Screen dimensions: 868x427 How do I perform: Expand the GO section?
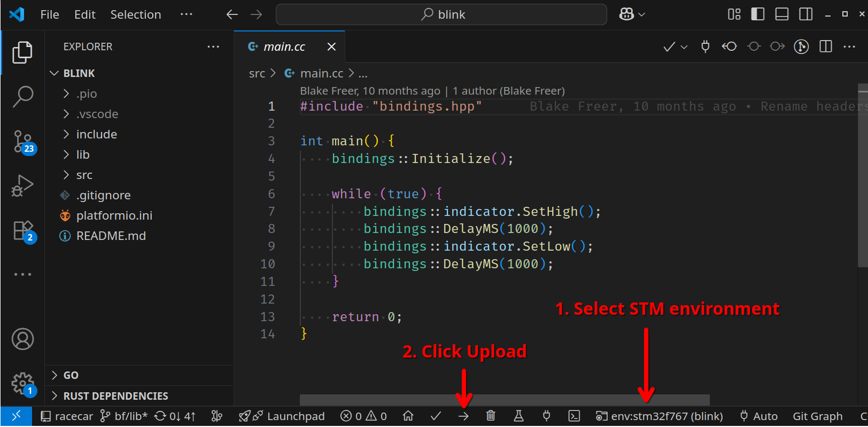point(71,375)
